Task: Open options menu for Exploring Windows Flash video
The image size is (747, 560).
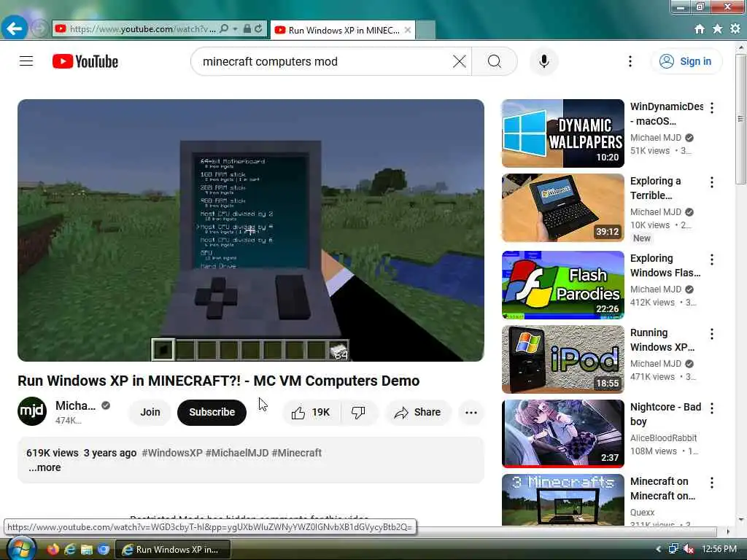Action: click(712, 260)
